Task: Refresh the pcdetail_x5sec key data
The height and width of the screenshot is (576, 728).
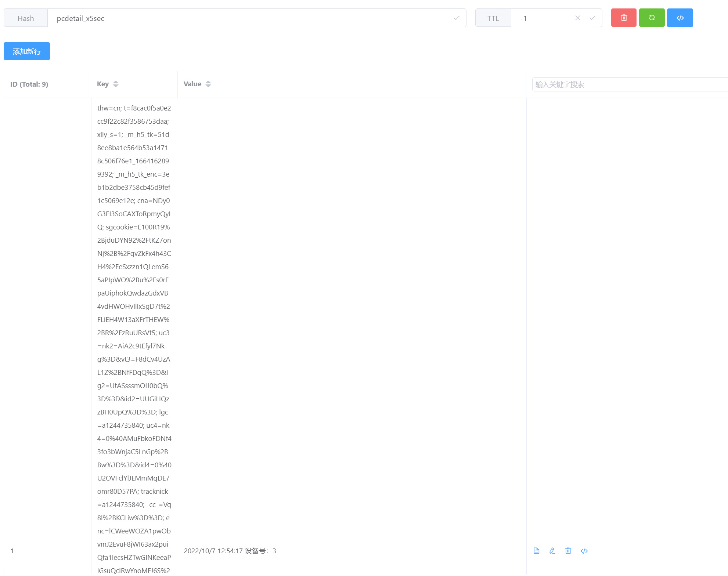Action: pos(652,17)
